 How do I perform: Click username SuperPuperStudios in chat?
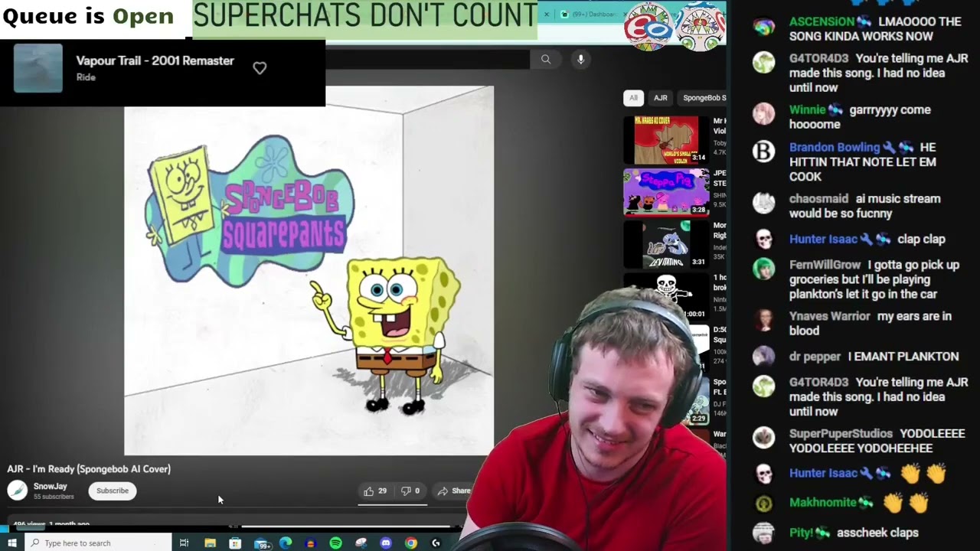841,433
